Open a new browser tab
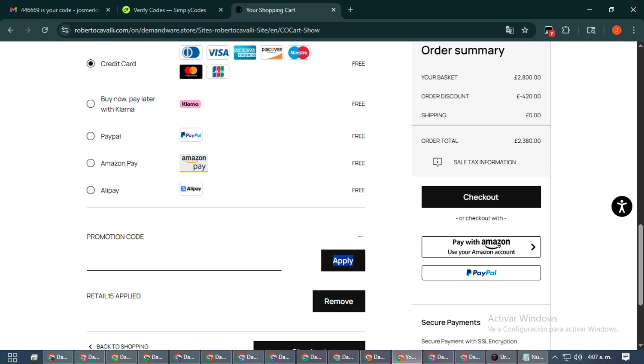Image resolution: width=644 pixels, height=364 pixels. [x=350, y=10]
